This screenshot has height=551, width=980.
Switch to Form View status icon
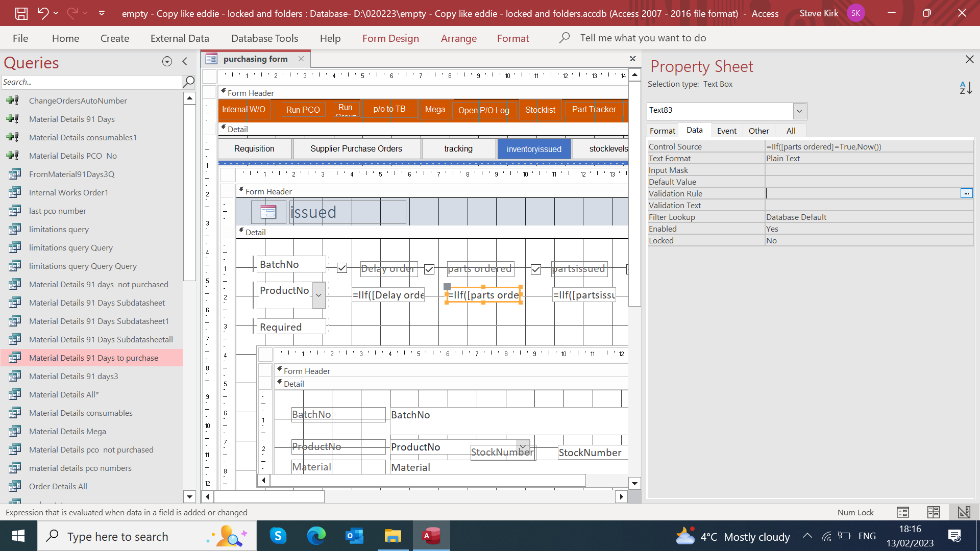click(902, 512)
